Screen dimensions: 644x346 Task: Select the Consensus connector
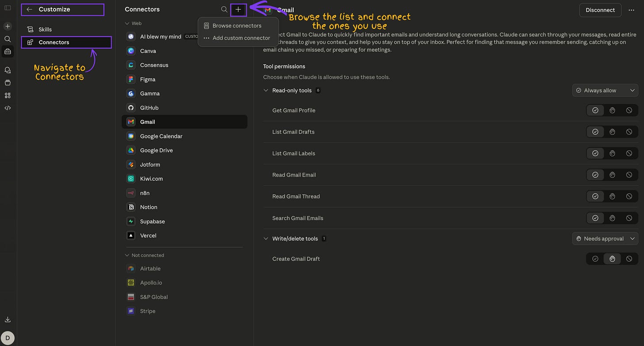click(x=184, y=65)
